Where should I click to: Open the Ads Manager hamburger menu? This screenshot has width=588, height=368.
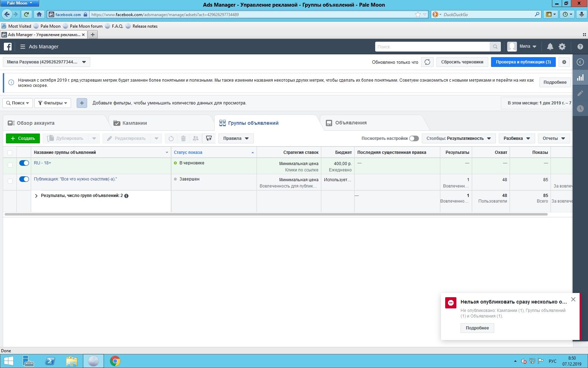point(23,47)
